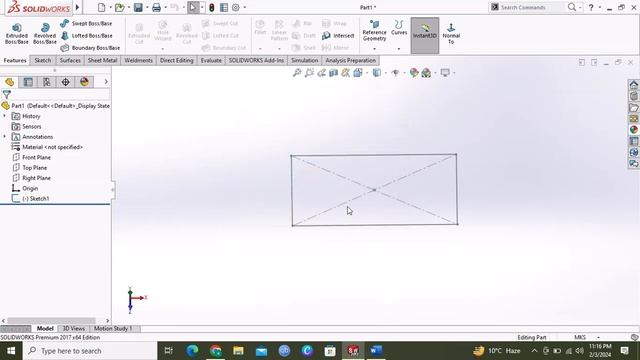
Task: Open the PropertyManager tab
Action: (28, 82)
